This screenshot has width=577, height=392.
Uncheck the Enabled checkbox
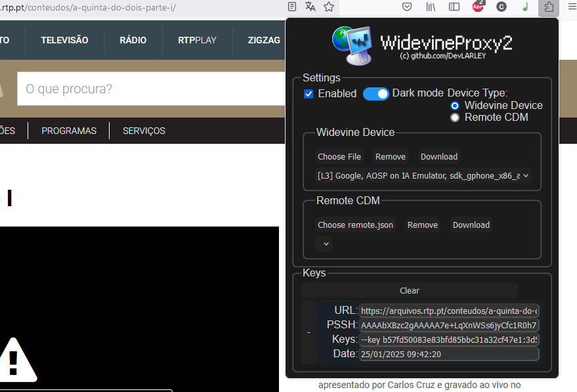click(x=309, y=94)
